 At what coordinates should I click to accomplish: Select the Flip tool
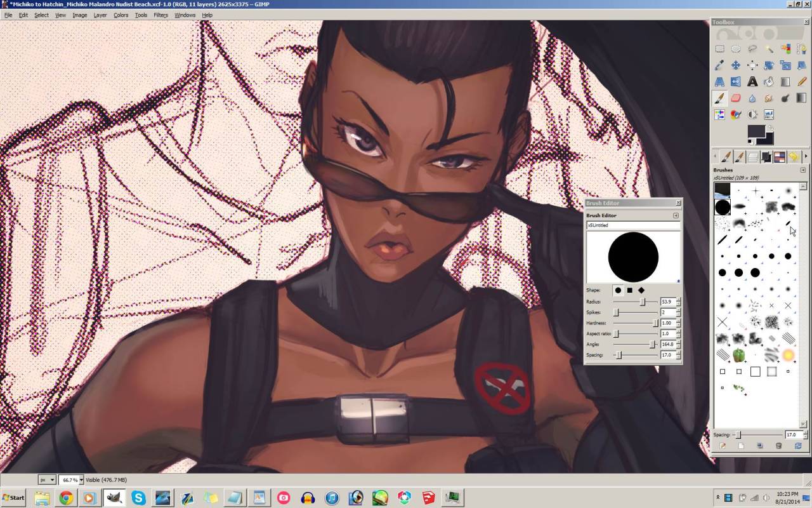coord(736,81)
